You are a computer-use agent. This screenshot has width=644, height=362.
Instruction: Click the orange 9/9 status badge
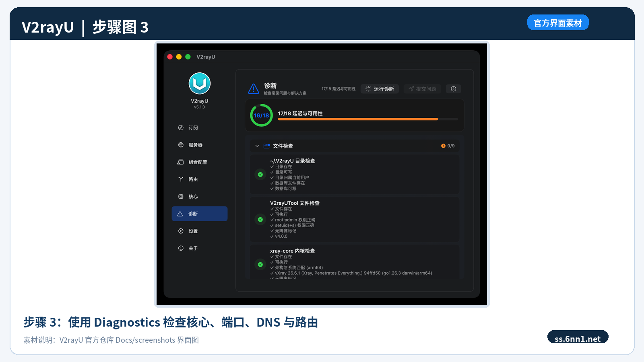coord(448,146)
